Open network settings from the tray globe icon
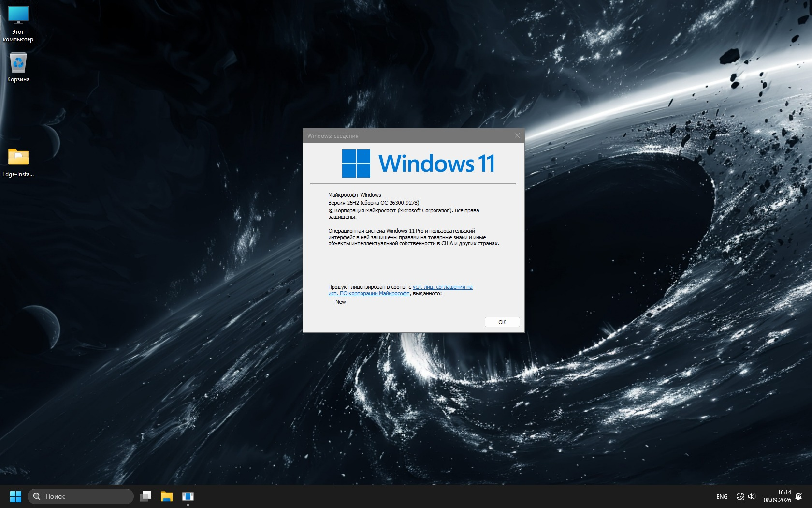 [x=740, y=496]
